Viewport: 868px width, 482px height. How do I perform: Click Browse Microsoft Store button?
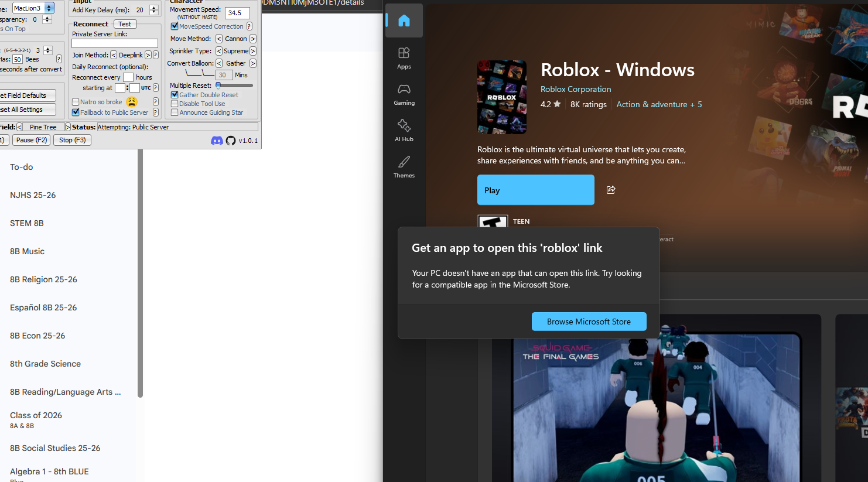[x=589, y=322]
